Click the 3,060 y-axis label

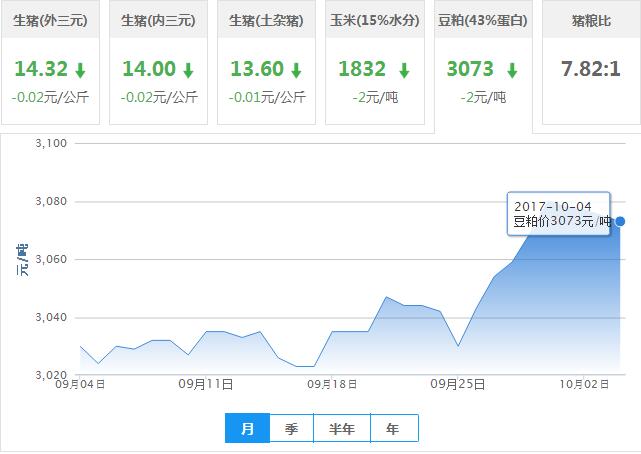point(51,259)
